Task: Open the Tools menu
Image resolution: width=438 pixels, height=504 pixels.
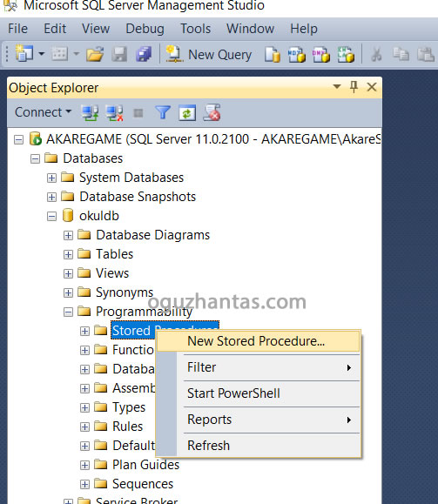Action: tap(196, 29)
